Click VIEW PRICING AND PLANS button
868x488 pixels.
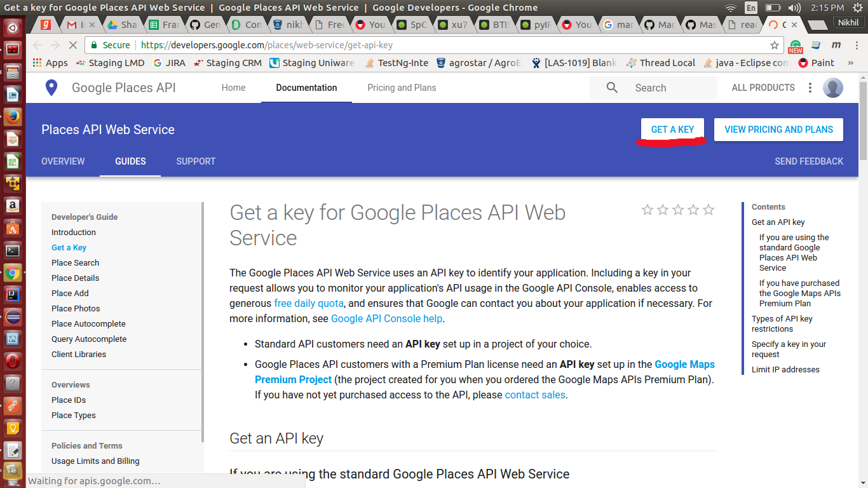click(778, 130)
